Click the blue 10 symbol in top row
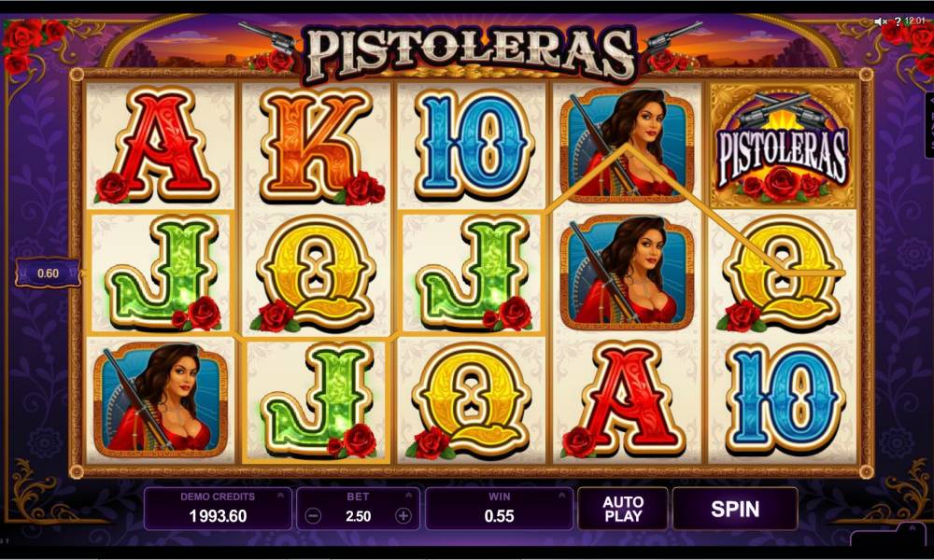Viewport: 934px width, 560px height. [473, 146]
